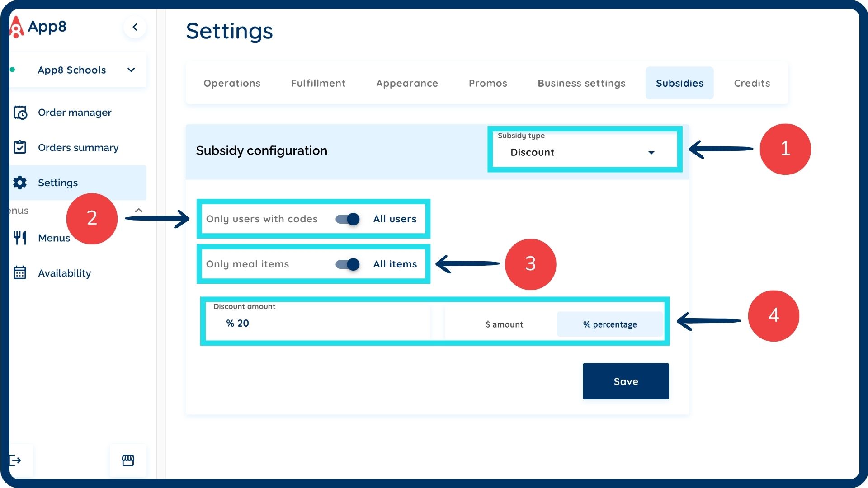Open the Subsidy type dropdown
The height and width of the screenshot is (488, 868).
pos(583,152)
